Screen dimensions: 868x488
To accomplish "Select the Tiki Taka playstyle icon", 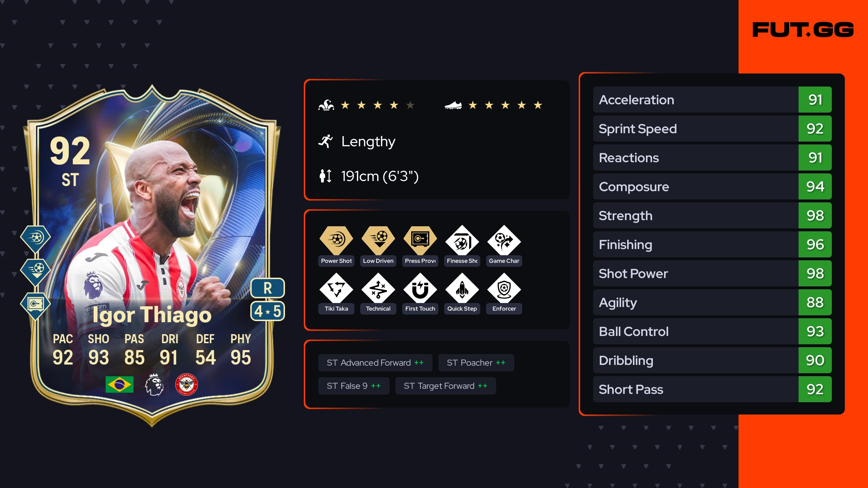I will coord(336,289).
